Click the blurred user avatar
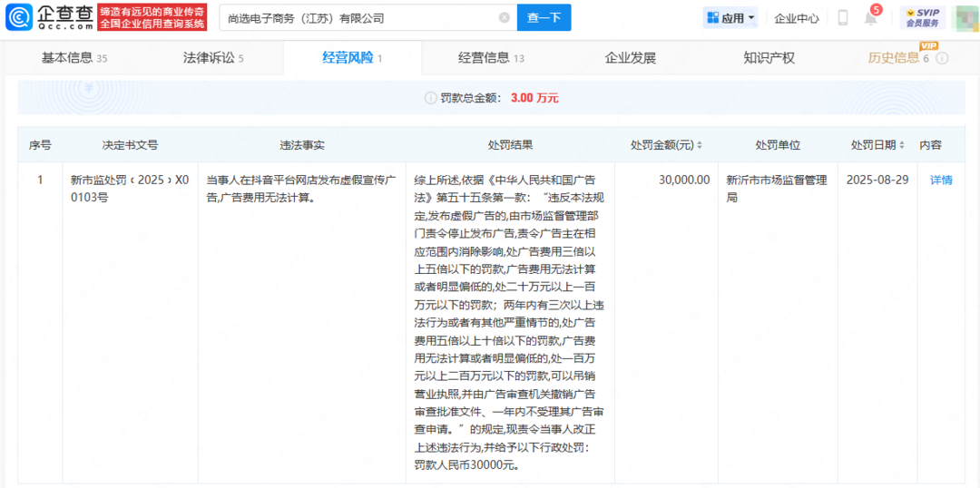The width and height of the screenshot is (980, 488). (x=964, y=17)
